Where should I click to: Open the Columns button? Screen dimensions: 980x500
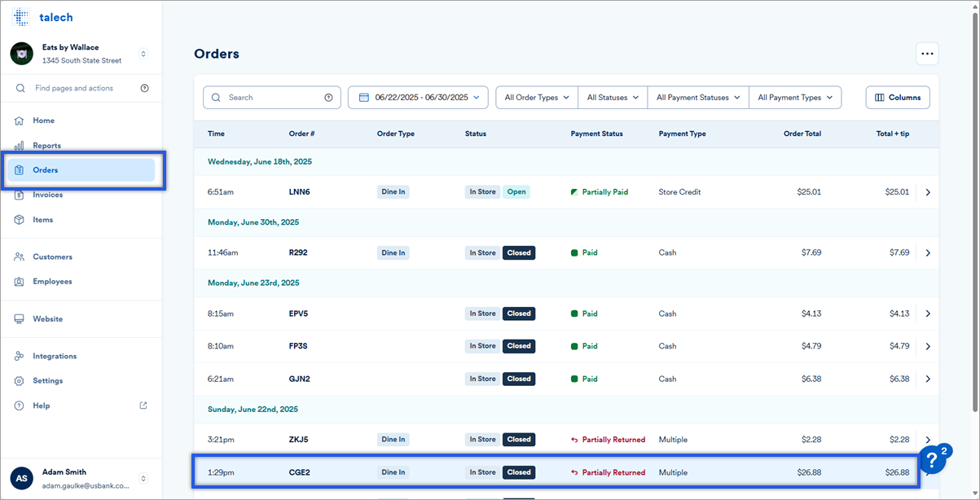(x=898, y=97)
